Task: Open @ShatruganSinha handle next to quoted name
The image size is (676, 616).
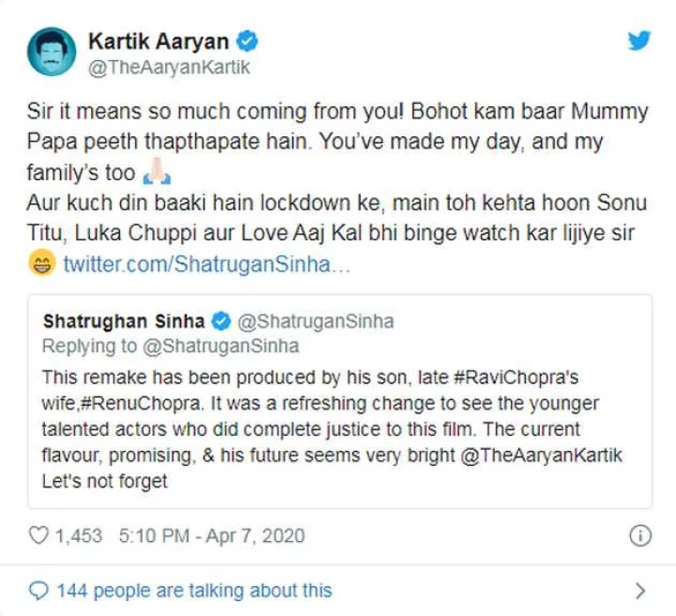Action: click(x=315, y=321)
